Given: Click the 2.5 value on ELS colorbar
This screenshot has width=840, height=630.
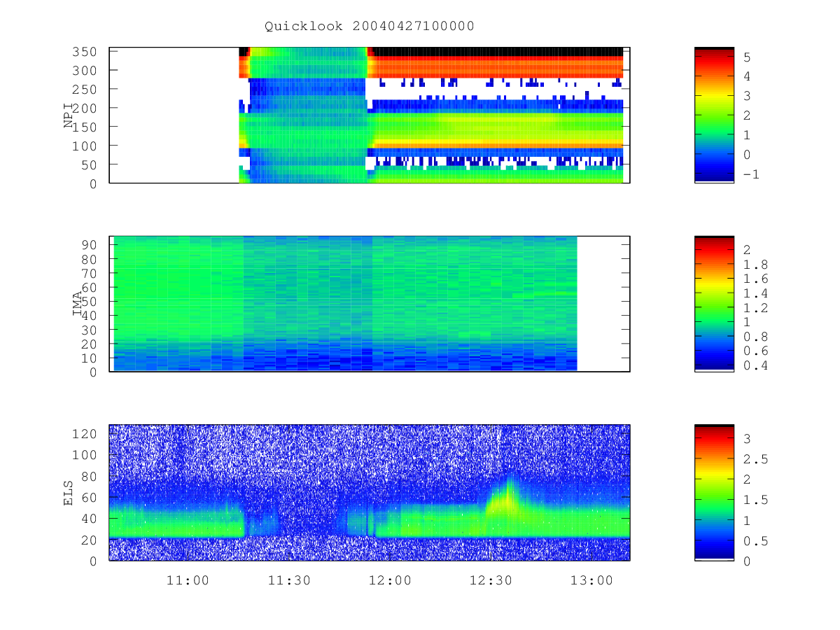Looking at the screenshot, I should 755,458.
